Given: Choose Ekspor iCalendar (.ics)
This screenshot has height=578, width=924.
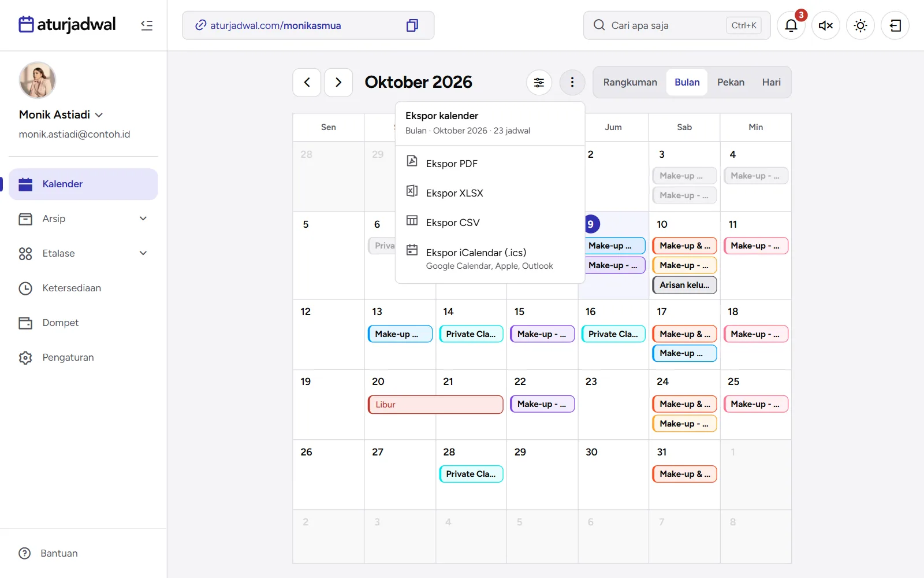Looking at the screenshot, I should coord(490,258).
